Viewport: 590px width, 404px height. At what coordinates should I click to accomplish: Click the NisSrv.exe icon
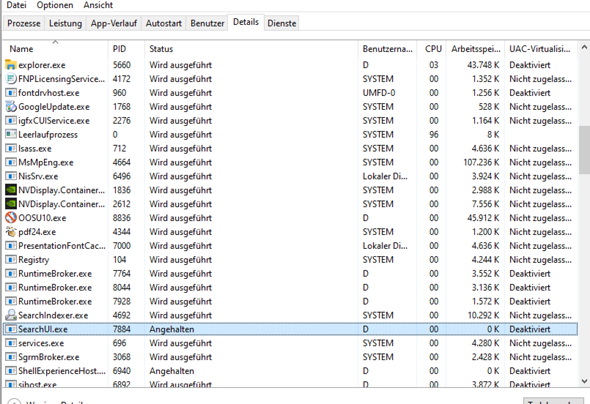[x=11, y=176]
